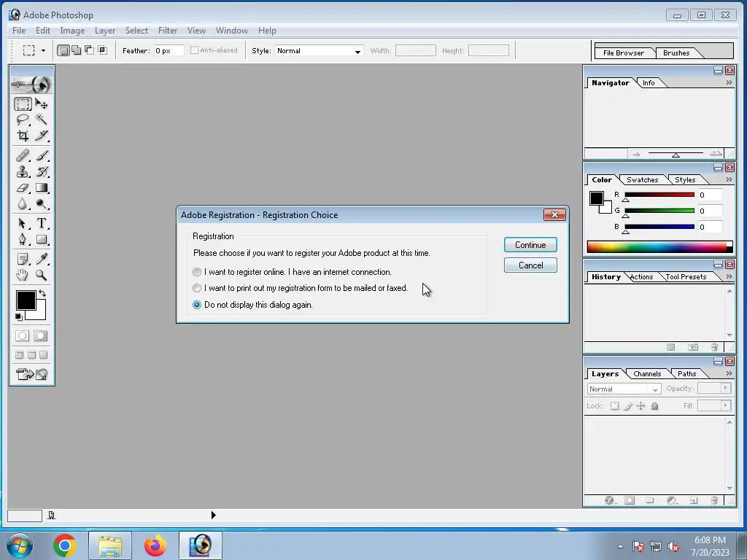Select the Slice tool
This screenshot has height=560, width=747.
42,136
